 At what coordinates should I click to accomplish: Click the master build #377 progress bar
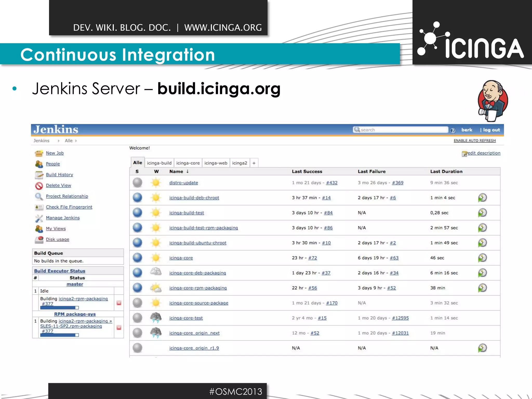pyautogui.click(x=59, y=308)
